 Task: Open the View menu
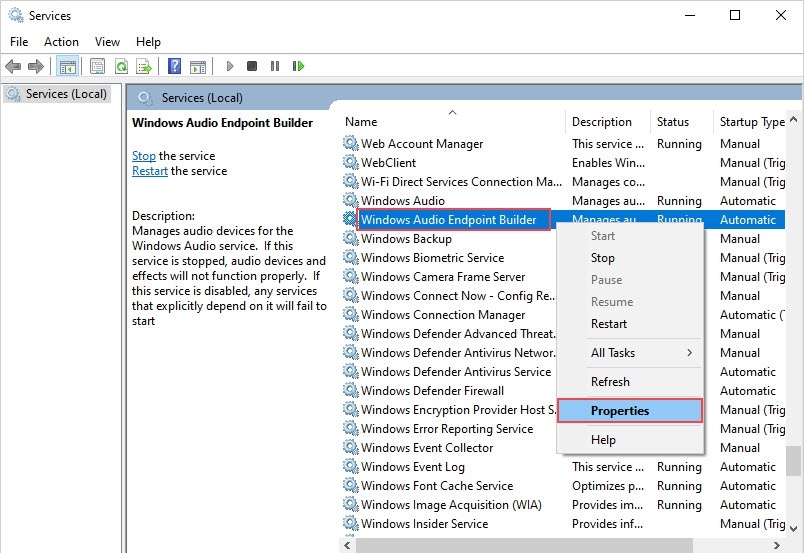click(x=107, y=42)
